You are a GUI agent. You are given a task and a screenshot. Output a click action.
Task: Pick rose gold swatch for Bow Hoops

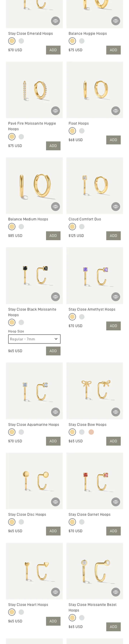(x=91, y=432)
